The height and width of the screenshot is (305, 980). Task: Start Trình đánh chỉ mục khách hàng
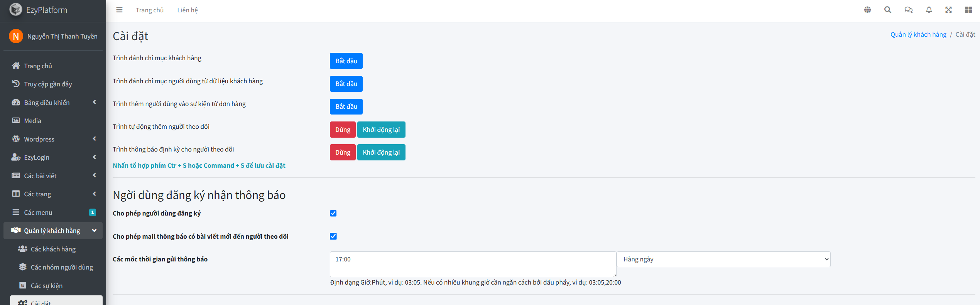[346, 61]
